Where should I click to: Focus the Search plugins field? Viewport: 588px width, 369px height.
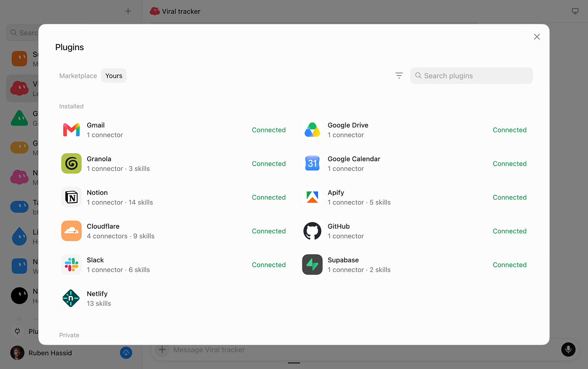click(471, 76)
